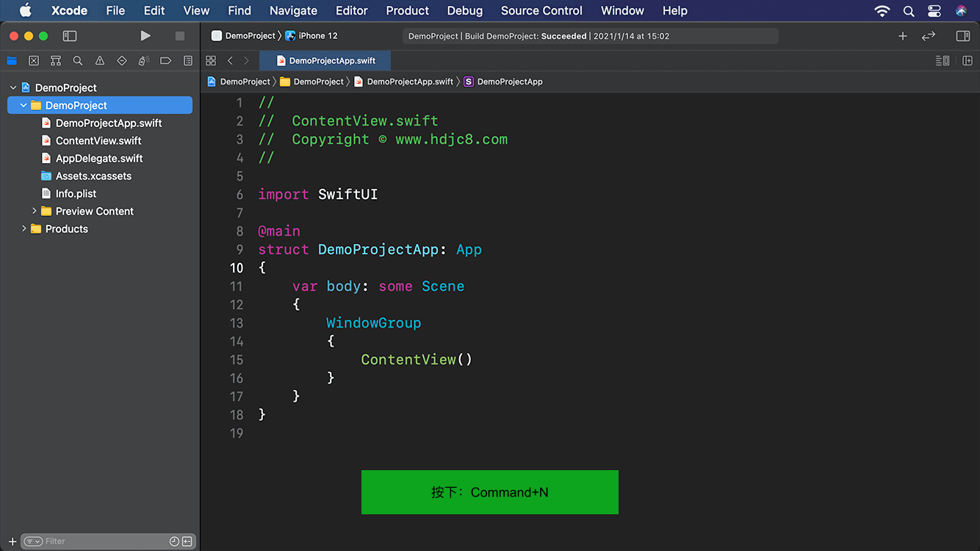This screenshot has height=551, width=980.
Task: Open the related items grid menu
Action: pyautogui.click(x=211, y=61)
